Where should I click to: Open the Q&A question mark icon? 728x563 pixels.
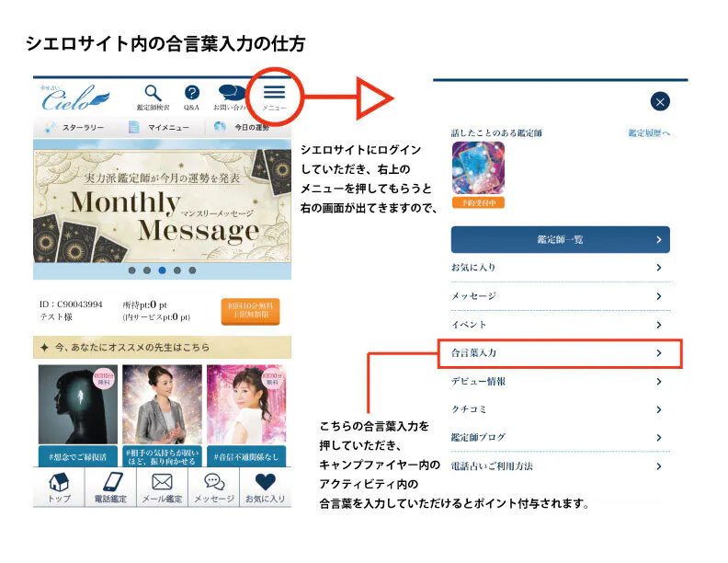(x=191, y=94)
